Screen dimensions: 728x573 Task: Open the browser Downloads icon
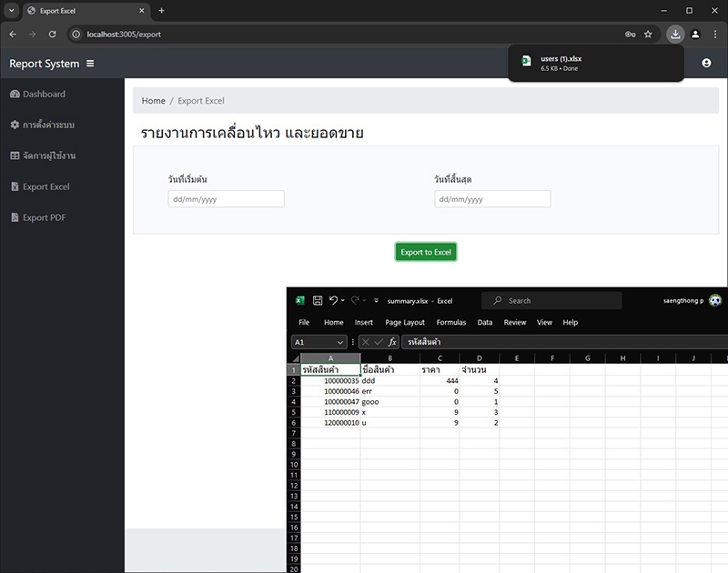(x=675, y=33)
